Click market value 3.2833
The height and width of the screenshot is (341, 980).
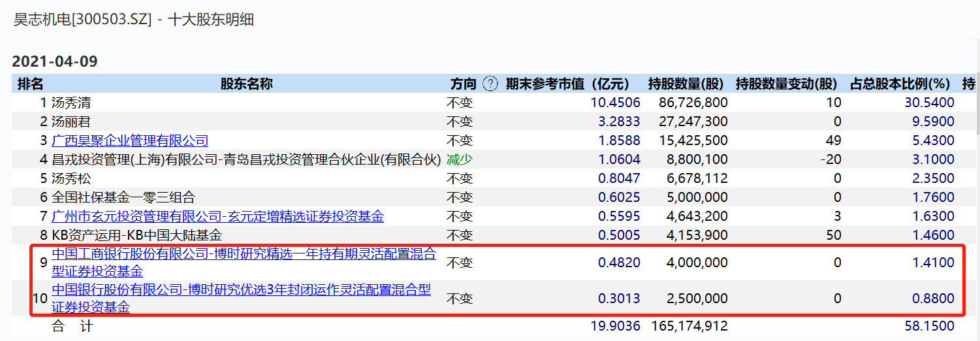pos(620,122)
